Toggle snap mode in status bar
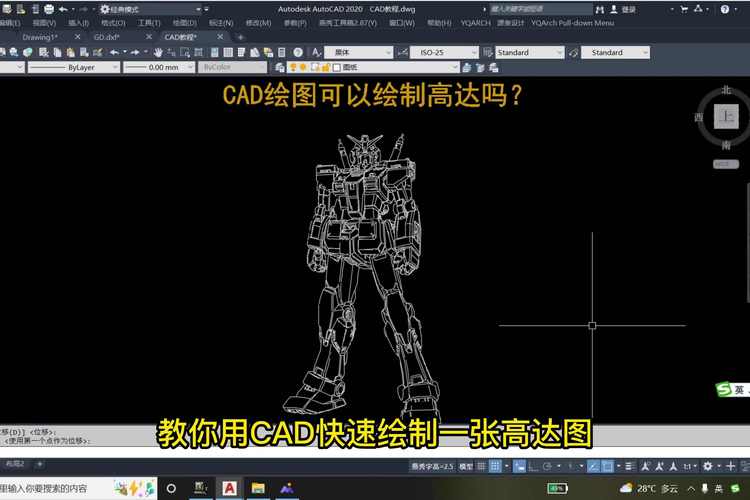 (496, 466)
